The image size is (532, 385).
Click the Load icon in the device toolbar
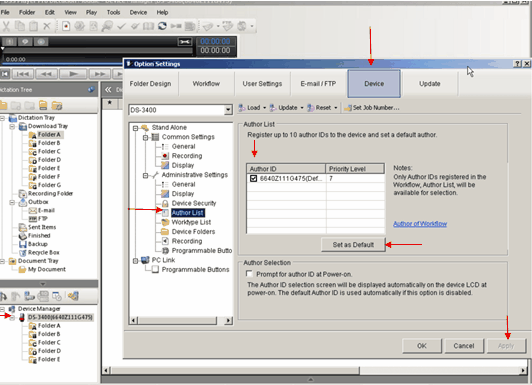click(x=242, y=108)
